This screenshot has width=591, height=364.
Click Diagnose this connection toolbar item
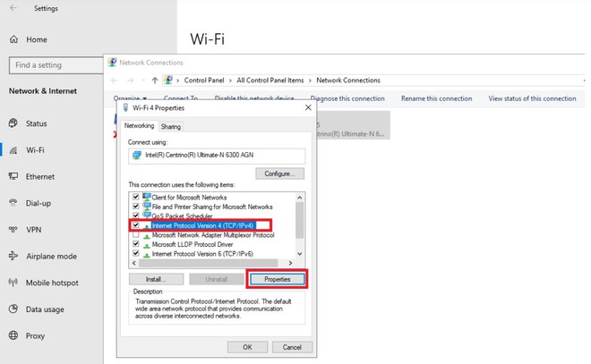(x=347, y=98)
